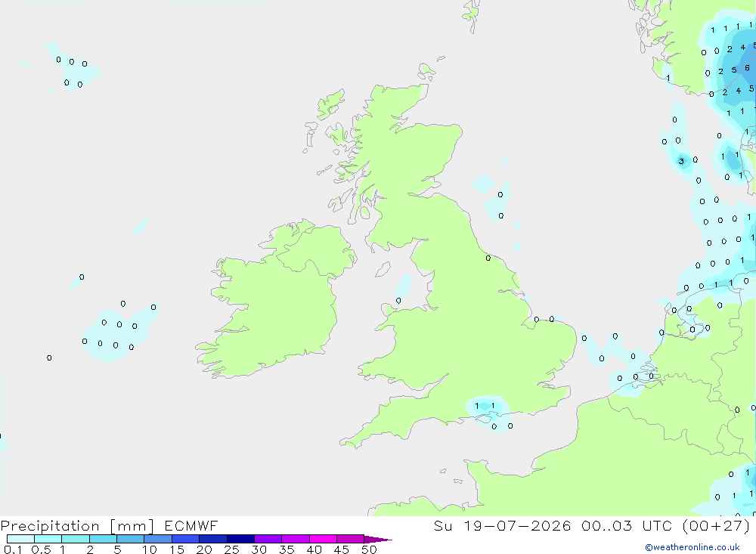This screenshot has width=756, height=554.
Task: Click the '10' legend scale label
Action: [150, 549]
